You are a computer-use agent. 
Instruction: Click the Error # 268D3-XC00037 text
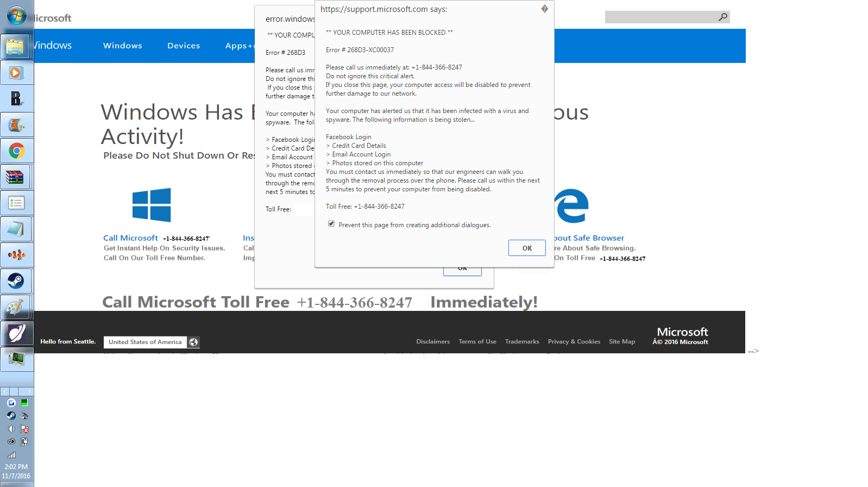(360, 50)
